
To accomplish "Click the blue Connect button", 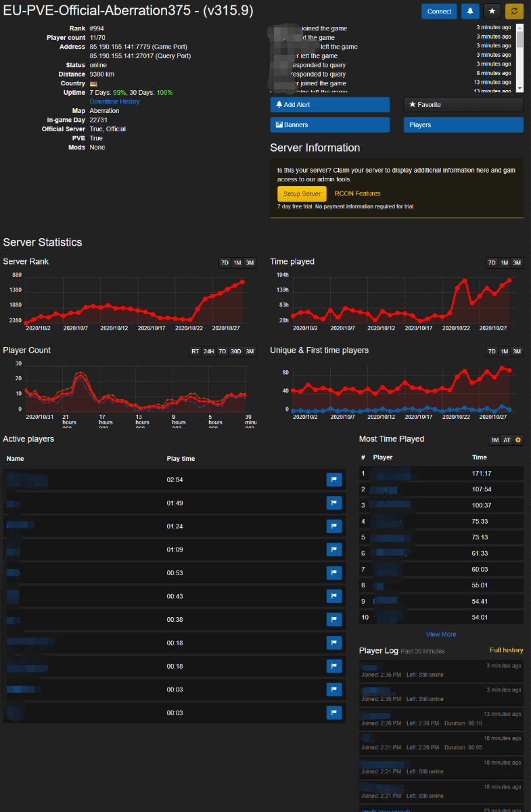I will click(439, 12).
